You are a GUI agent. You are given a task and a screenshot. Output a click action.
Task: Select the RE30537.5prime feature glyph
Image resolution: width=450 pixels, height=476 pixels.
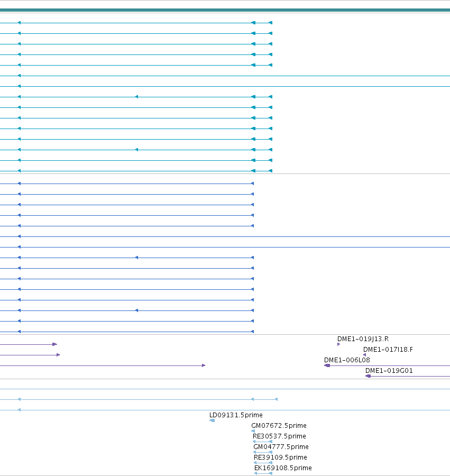[x=262, y=442]
